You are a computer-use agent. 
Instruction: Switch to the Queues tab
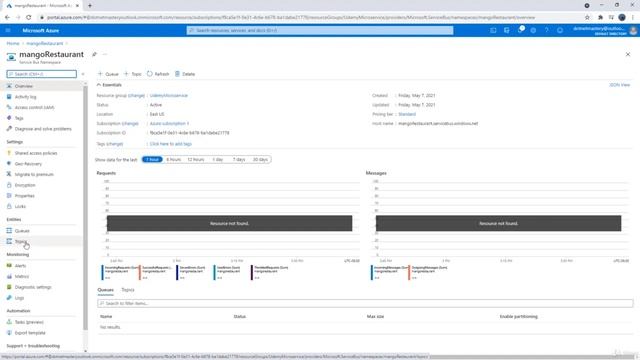point(105,290)
